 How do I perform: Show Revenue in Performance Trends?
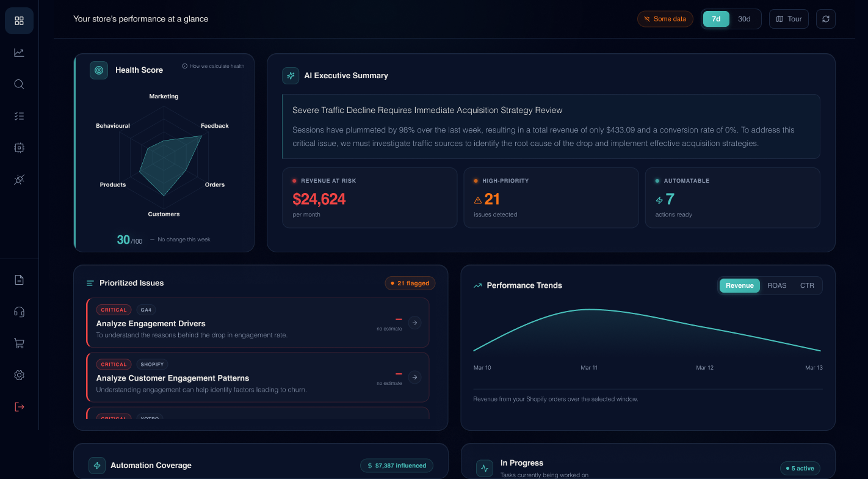(739, 285)
